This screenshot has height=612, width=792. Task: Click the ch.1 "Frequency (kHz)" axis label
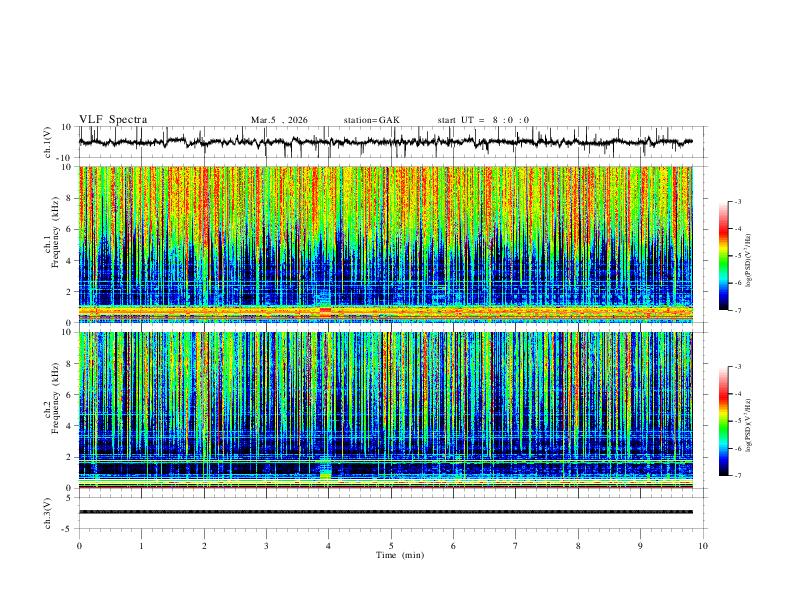[x=56, y=232]
